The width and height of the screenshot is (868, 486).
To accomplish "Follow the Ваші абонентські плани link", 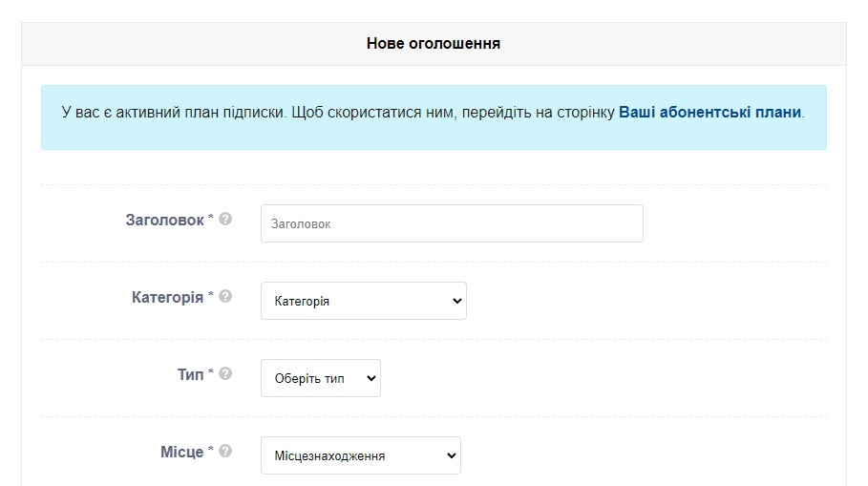I will (709, 113).
